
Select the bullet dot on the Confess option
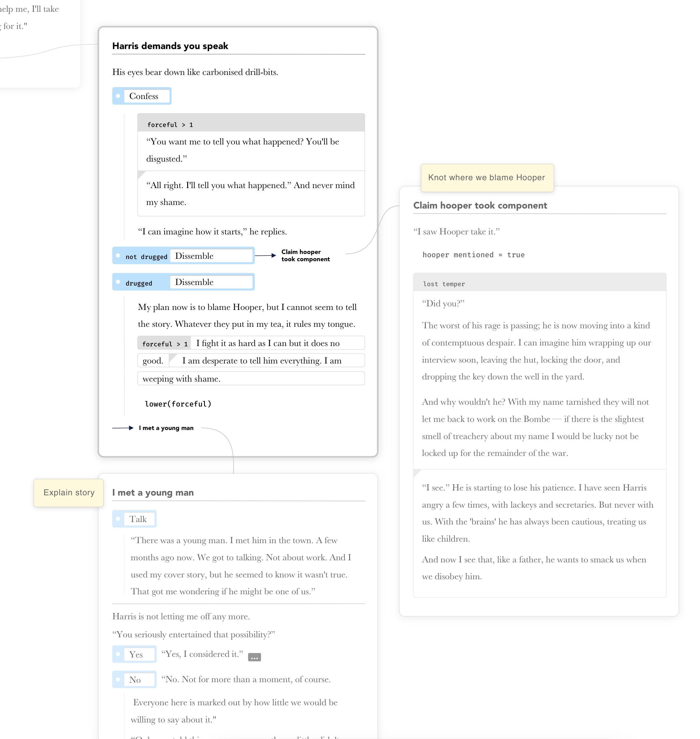pyautogui.click(x=119, y=96)
